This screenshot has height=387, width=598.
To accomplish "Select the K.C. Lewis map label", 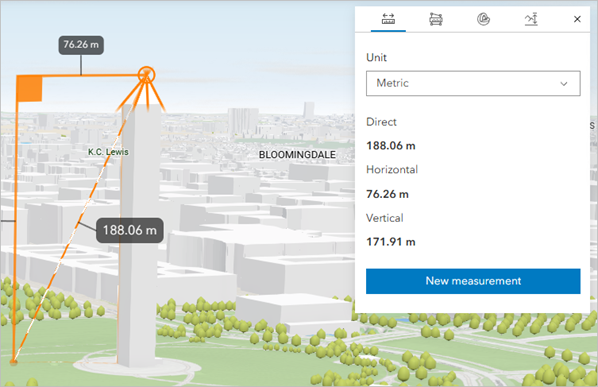I will coord(108,152).
